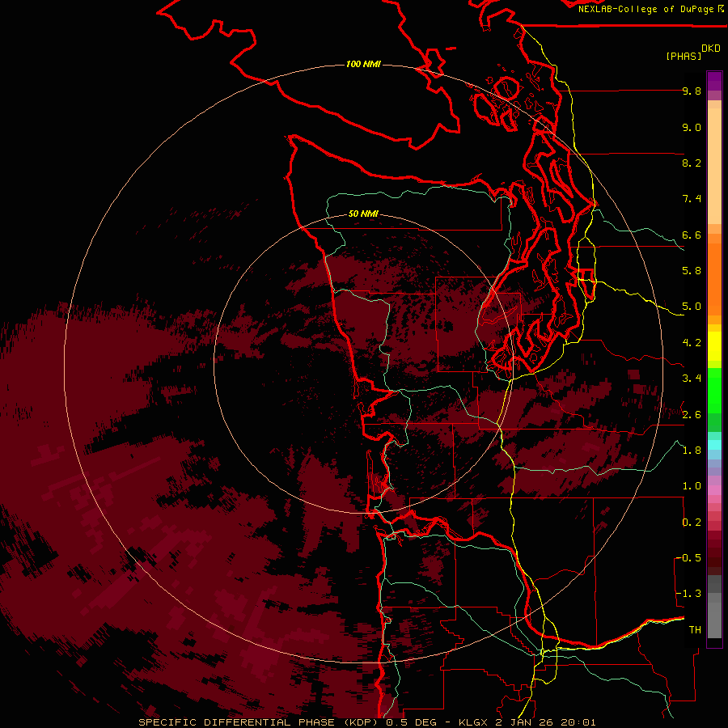The width and height of the screenshot is (728, 728).
Task: Click the cyan band of the color bar
Action: (x=714, y=445)
